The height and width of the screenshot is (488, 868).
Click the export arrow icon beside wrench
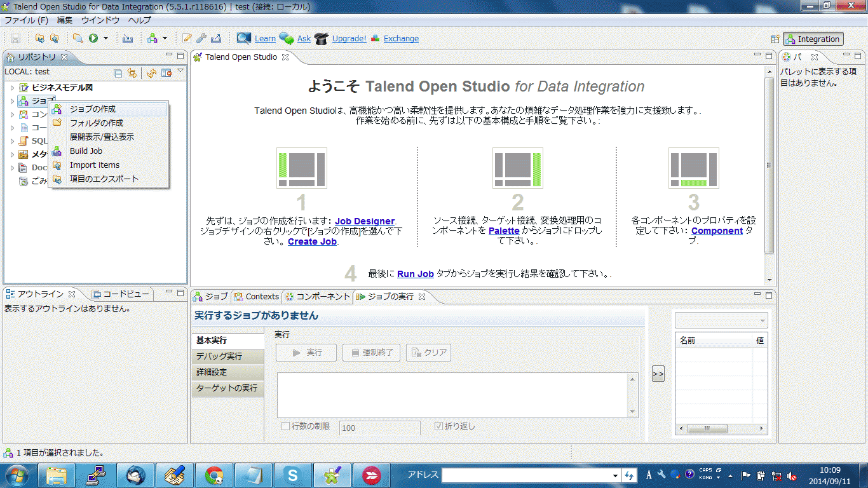[216, 39]
